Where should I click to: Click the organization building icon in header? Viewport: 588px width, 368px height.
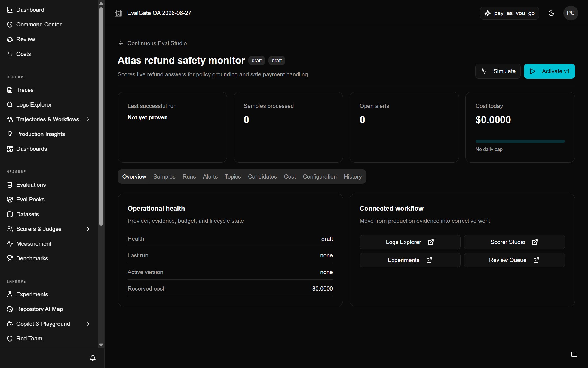(x=118, y=13)
